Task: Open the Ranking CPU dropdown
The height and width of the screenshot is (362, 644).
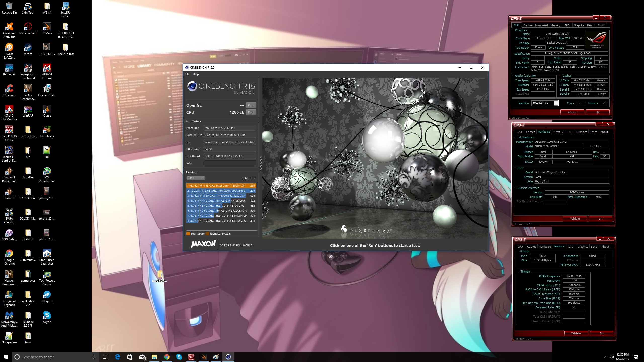Action: pos(196,178)
